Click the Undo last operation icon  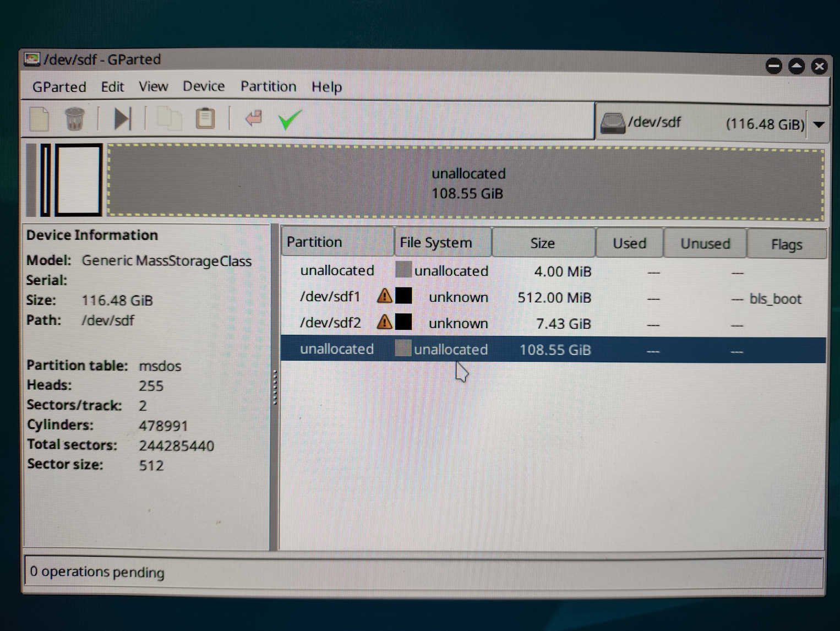click(x=254, y=118)
